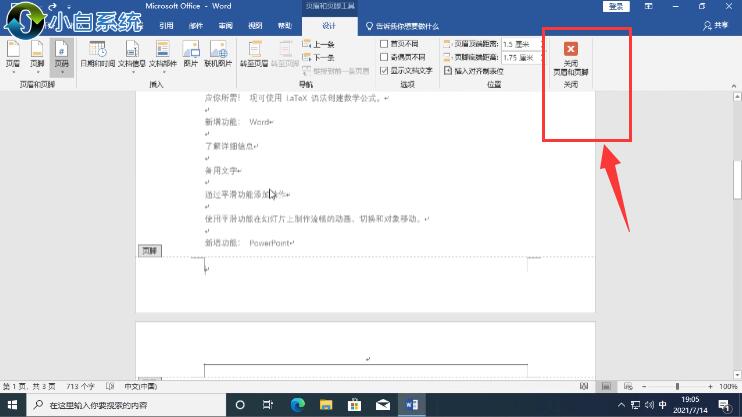Click the 中文(中国) language indicator
Viewport: 742px width, 417px height.
pyautogui.click(x=141, y=387)
